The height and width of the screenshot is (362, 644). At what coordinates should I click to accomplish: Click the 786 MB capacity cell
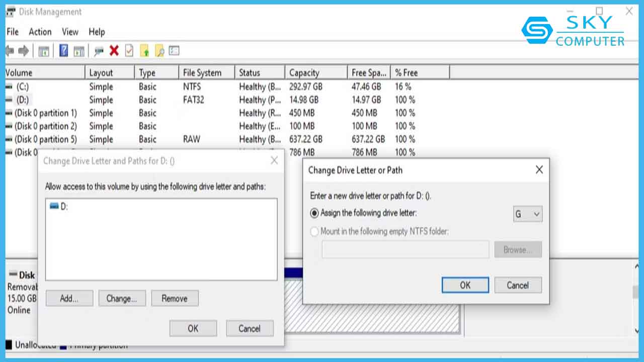pos(302,152)
